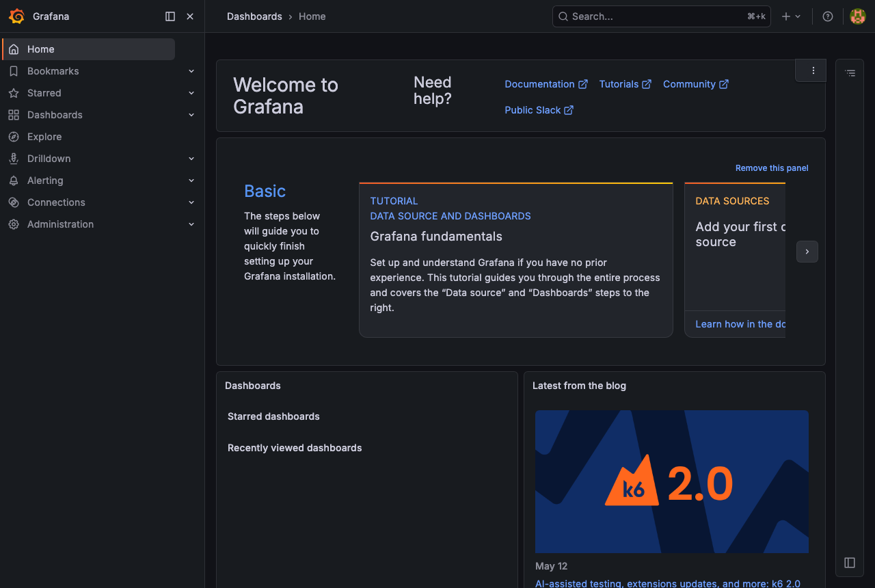Click the Grafana logo icon
This screenshot has width=875, height=588.
(x=16, y=16)
